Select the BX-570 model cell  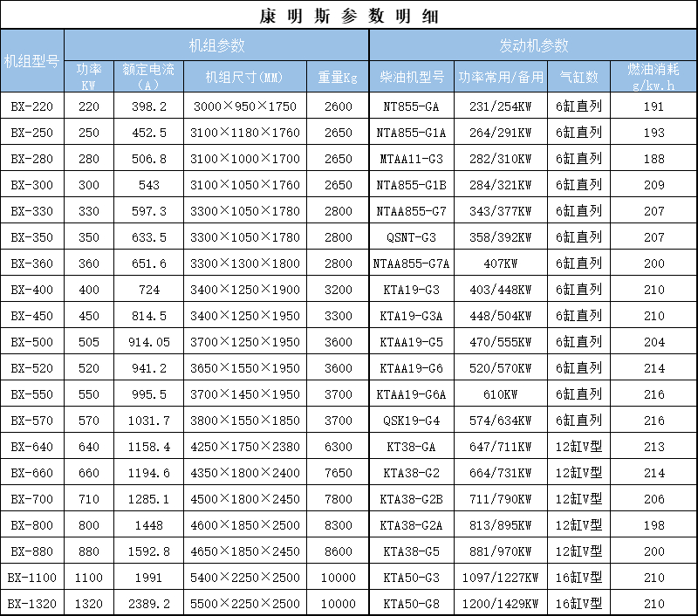tap(32, 421)
